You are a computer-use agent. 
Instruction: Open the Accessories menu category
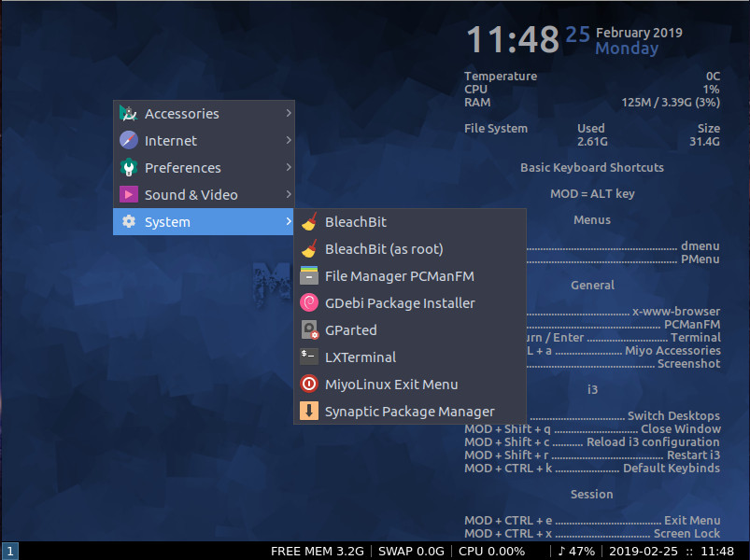tap(204, 113)
